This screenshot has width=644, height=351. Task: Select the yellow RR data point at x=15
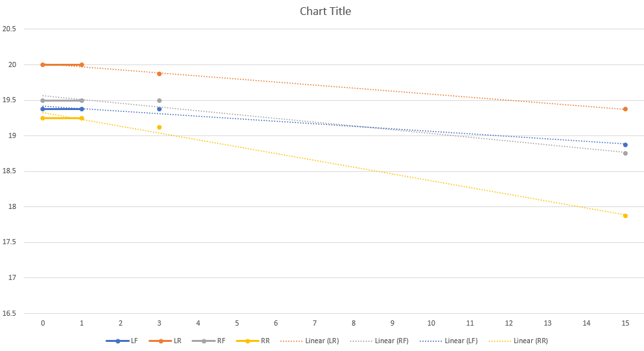click(x=625, y=216)
